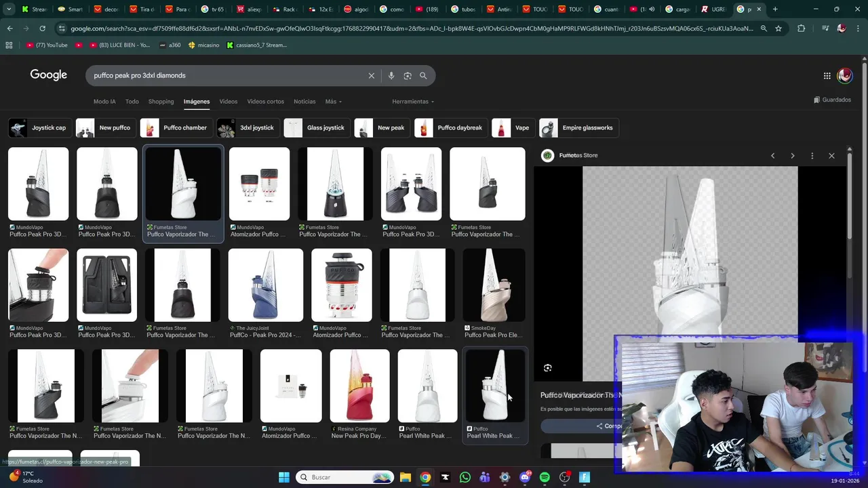Viewport: 868px width, 488px height.
Task: Open the Pearl White Peak thumbnail under cursor
Action: coord(495,386)
